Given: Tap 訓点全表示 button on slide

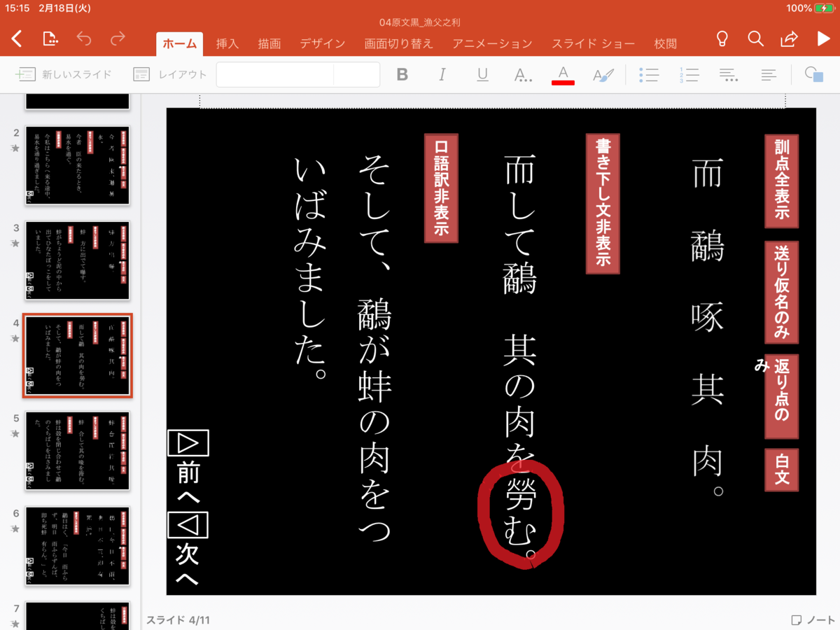Looking at the screenshot, I should click(782, 181).
